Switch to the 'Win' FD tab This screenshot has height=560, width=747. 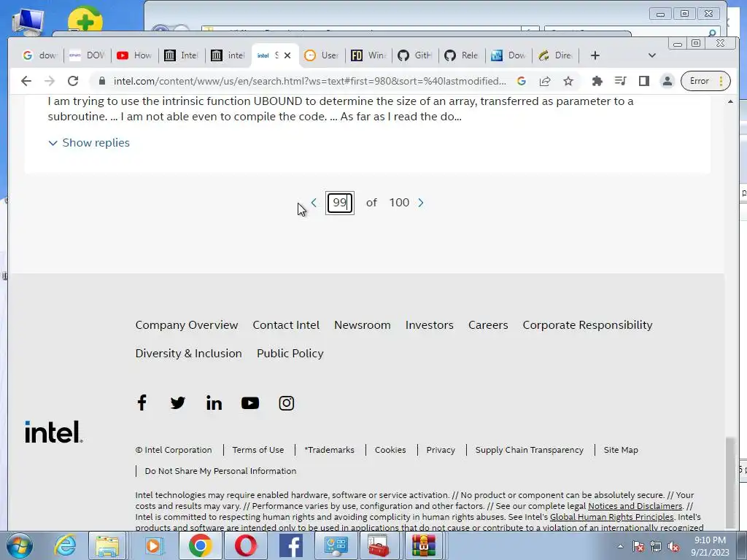pos(368,55)
